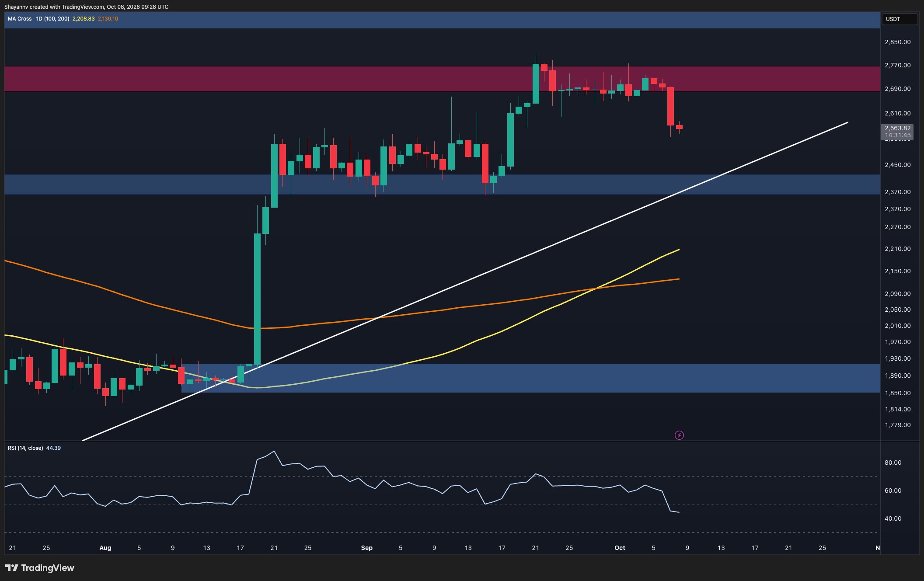The image size is (924, 581).
Task: Click the 2,610.00 price axis label
Action: (x=897, y=113)
